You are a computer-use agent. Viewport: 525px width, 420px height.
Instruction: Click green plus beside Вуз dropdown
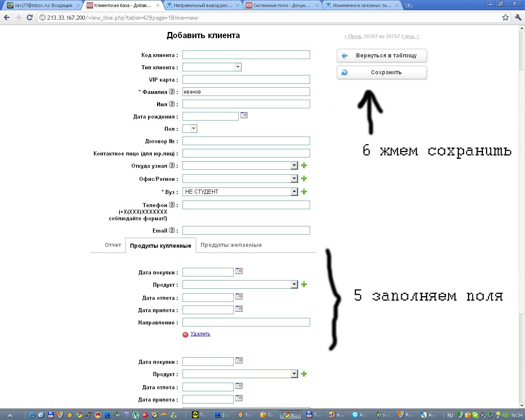pyautogui.click(x=304, y=192)
